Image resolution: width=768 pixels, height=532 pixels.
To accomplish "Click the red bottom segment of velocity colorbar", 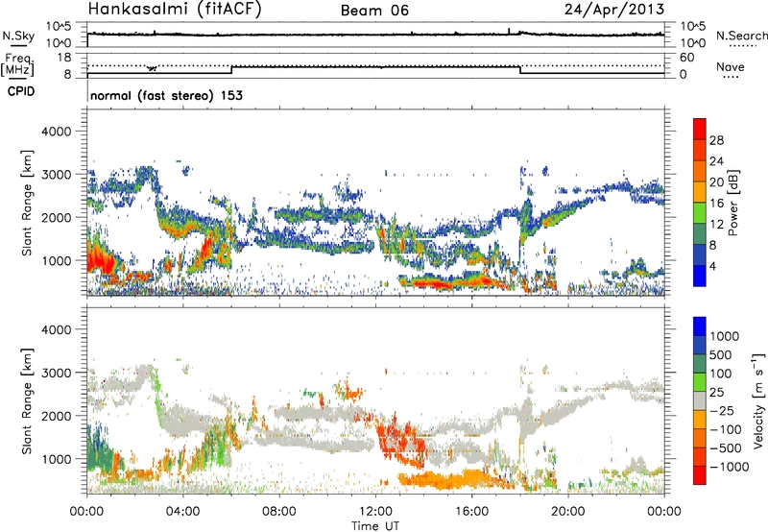I will 700,475.
